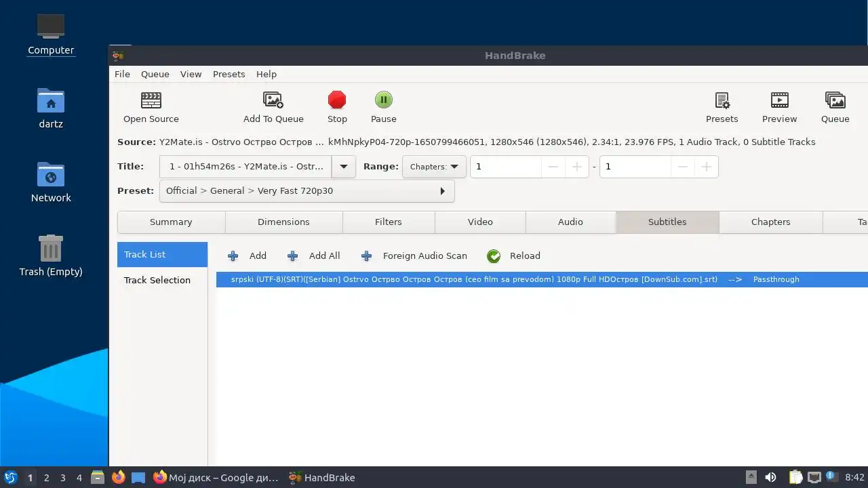Open the Presets menu

[229, 74]
